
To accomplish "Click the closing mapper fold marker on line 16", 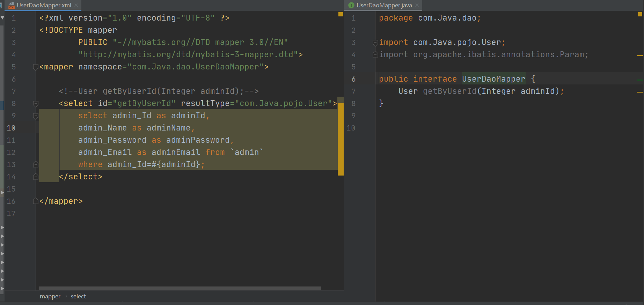I will point(36,201).
